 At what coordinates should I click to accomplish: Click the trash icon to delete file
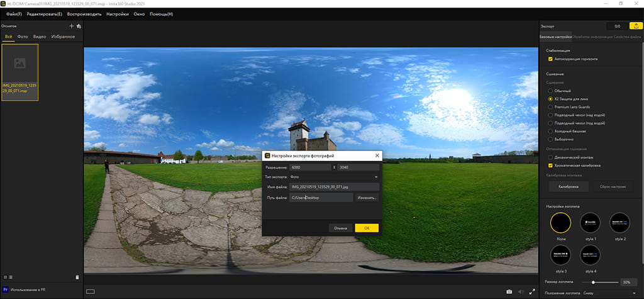(x=77, y=276)
